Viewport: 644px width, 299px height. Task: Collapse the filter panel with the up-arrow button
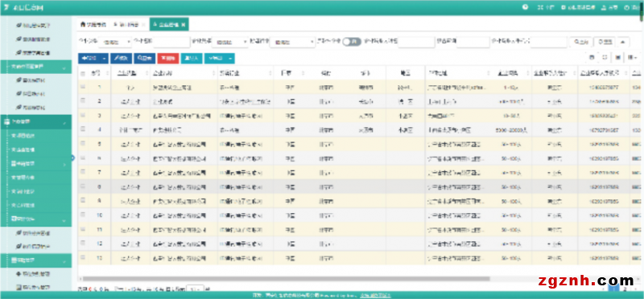pos(623,42)
